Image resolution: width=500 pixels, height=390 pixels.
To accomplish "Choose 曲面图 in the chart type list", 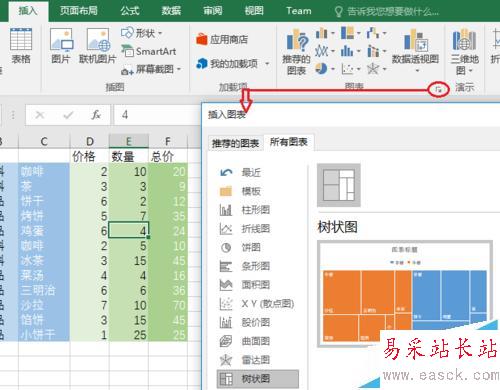I will click(257, 341).
